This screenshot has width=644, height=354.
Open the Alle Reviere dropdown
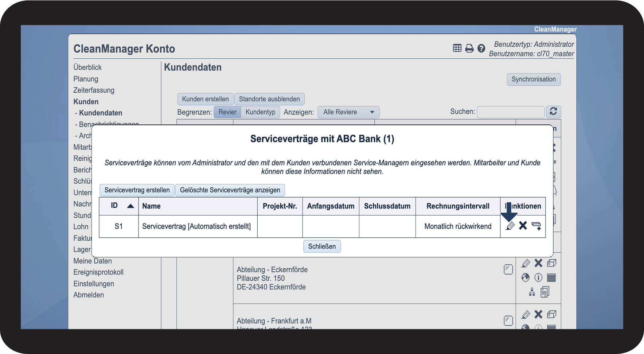coord(348,112)
